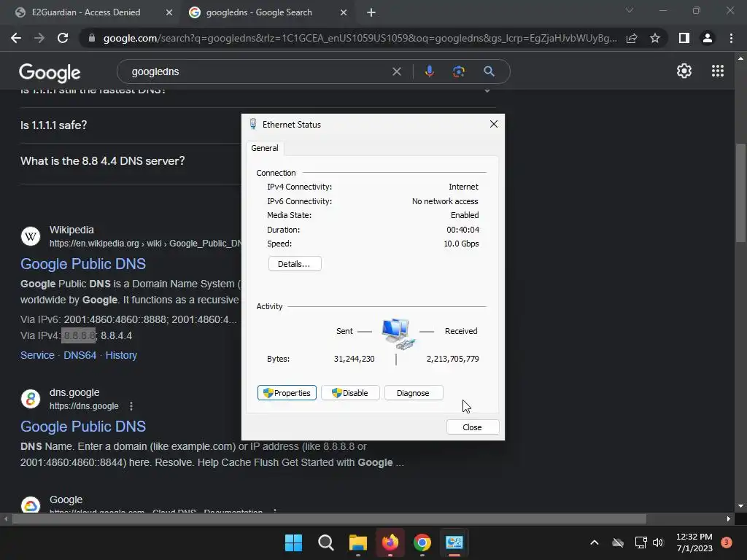Expand the fastest DNS question chevron
The width and height of the screenshot is (747, 560).
pos(487,90)
